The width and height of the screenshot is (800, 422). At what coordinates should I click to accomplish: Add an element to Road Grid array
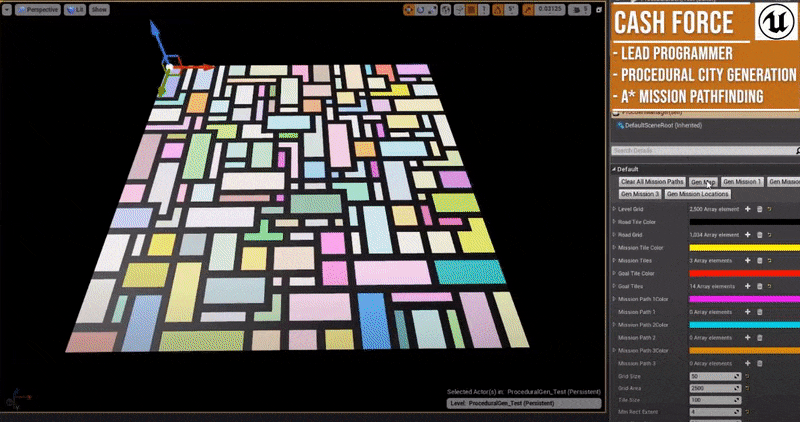(747, 235)
